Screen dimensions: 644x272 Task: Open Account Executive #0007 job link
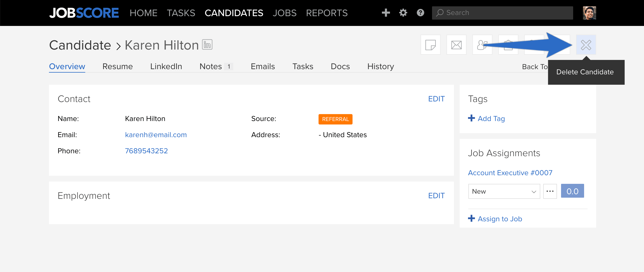pos(510,173)
